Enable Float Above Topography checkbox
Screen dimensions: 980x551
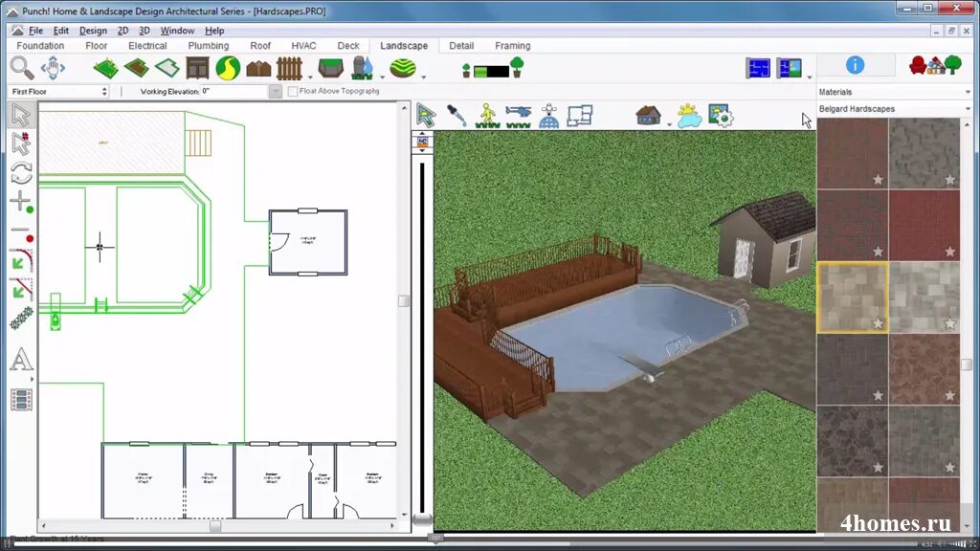(293, 92)
